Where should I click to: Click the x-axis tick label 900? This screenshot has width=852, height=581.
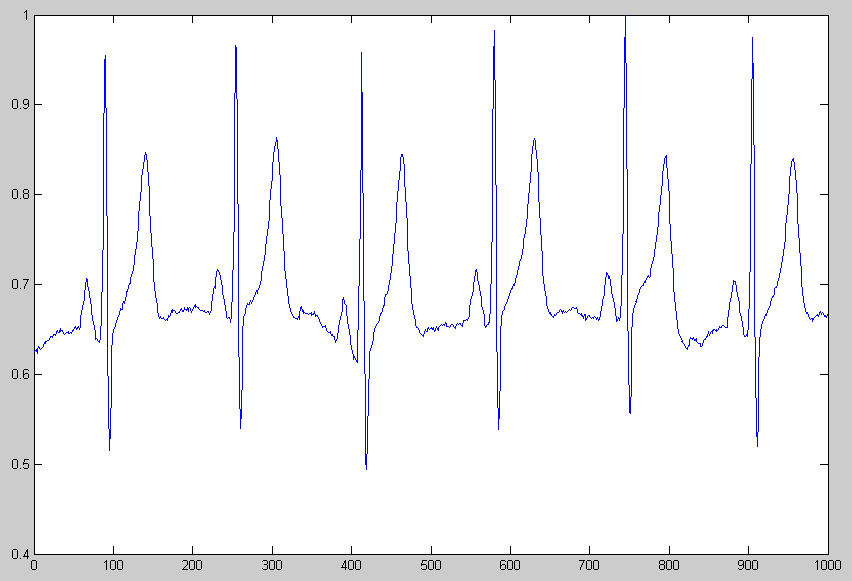point(748,565)
